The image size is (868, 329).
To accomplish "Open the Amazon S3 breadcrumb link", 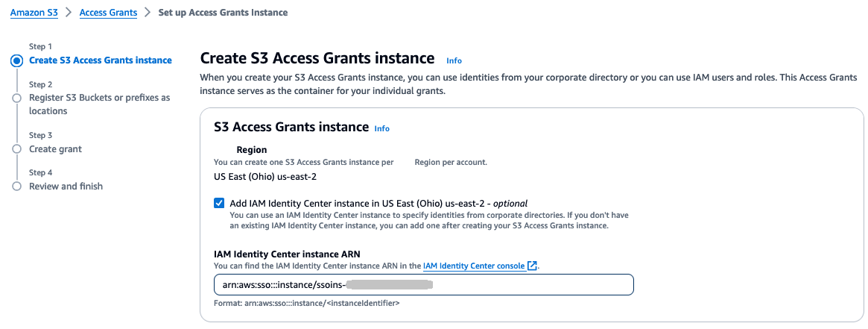I will [34, 13].
